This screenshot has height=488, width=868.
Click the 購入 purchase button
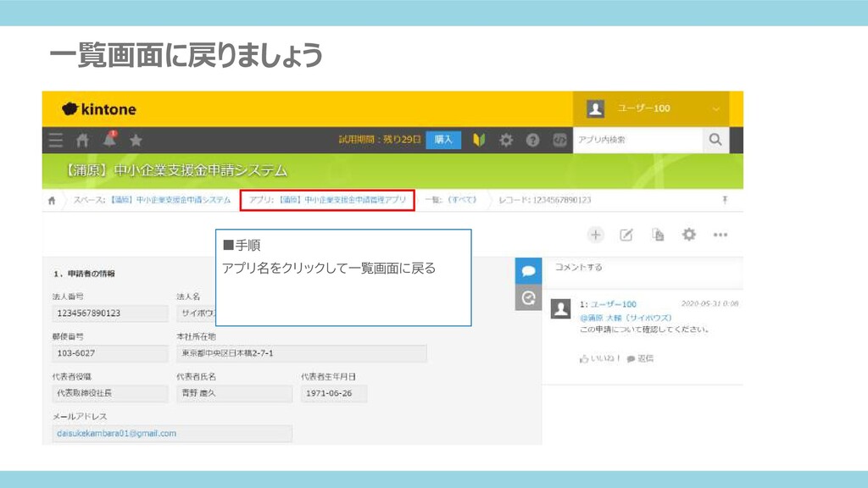coord(443,140)
